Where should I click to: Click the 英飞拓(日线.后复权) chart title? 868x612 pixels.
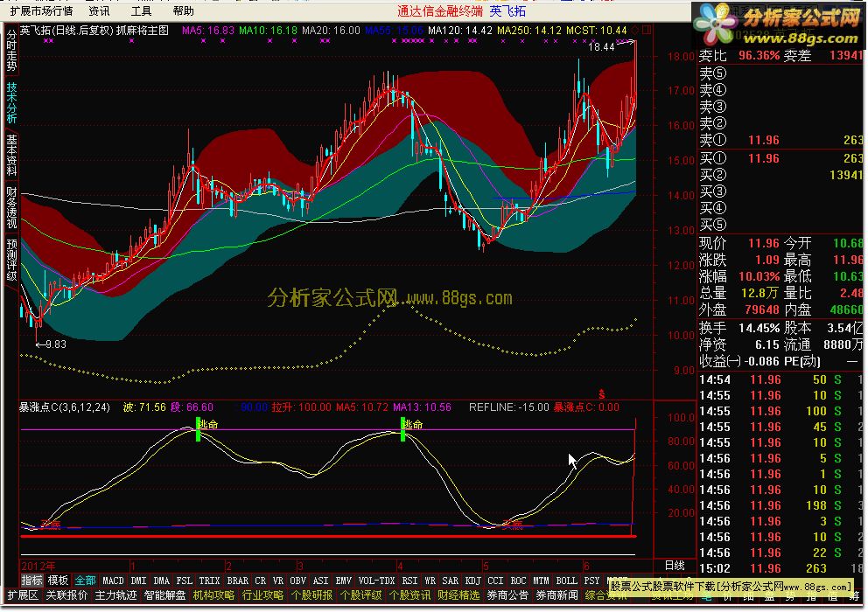(x=66, y=31)
